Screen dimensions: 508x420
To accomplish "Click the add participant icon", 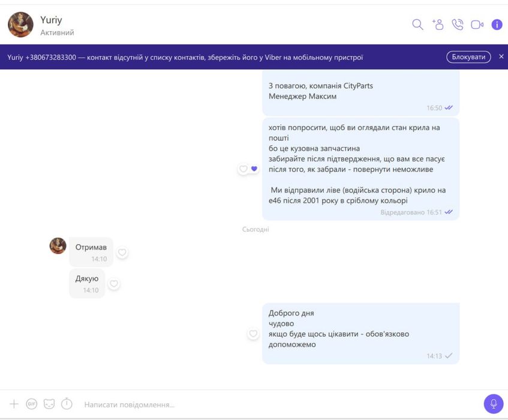I will (x=438, y=25).
